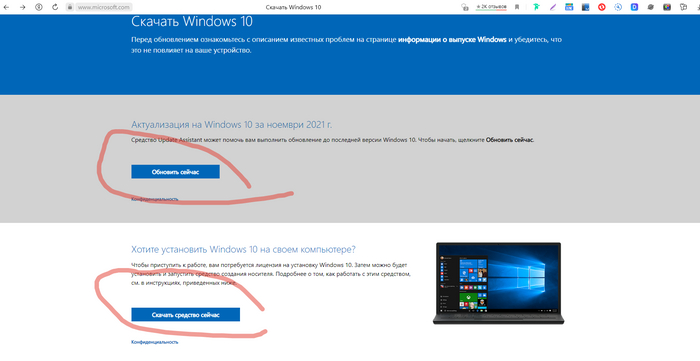Click the page title 'Скачать Windows 10' in toolbar

click(x=293, y=7)
